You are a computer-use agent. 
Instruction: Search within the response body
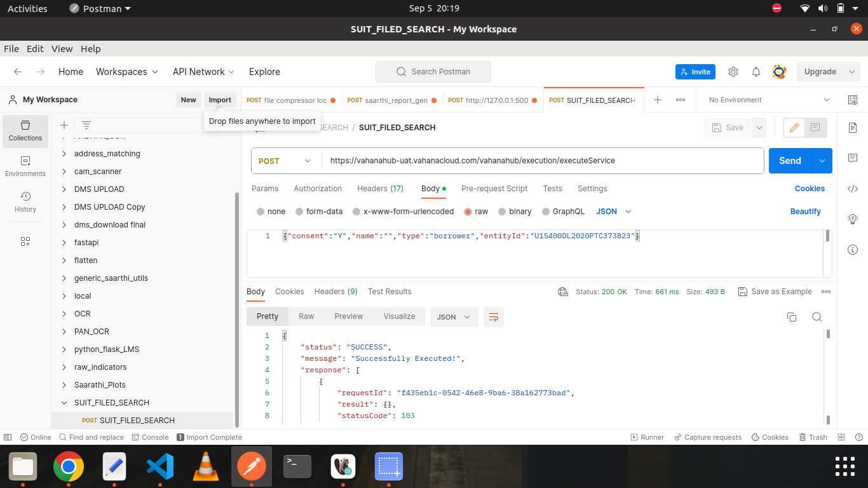tap(817, 317)
